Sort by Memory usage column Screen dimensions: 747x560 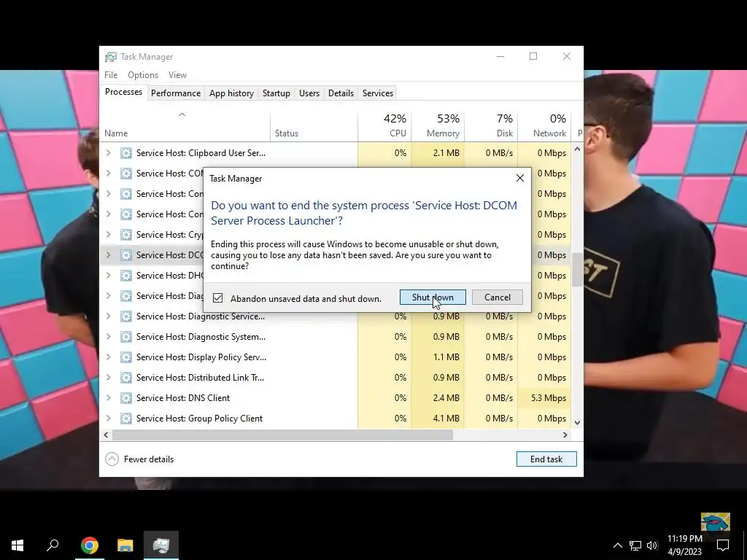438,126
